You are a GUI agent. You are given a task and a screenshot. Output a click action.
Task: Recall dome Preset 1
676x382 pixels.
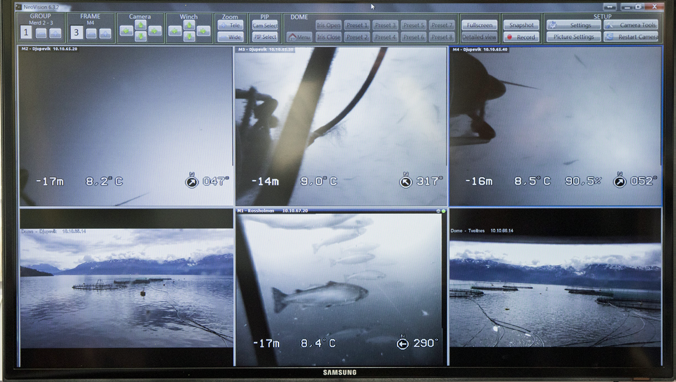[x=357, y=25]
